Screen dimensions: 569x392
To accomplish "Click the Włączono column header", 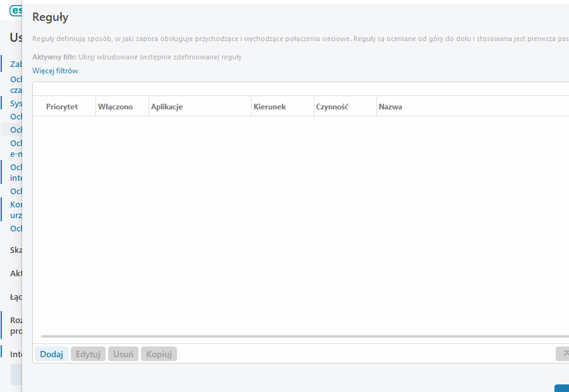I will point(116,107).
